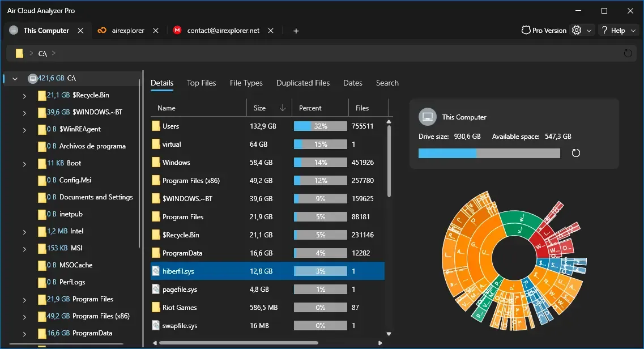The width and height of the screenshot is (644, 349).
Task: Add a new tab with plus icon
Action: [296, 31]
